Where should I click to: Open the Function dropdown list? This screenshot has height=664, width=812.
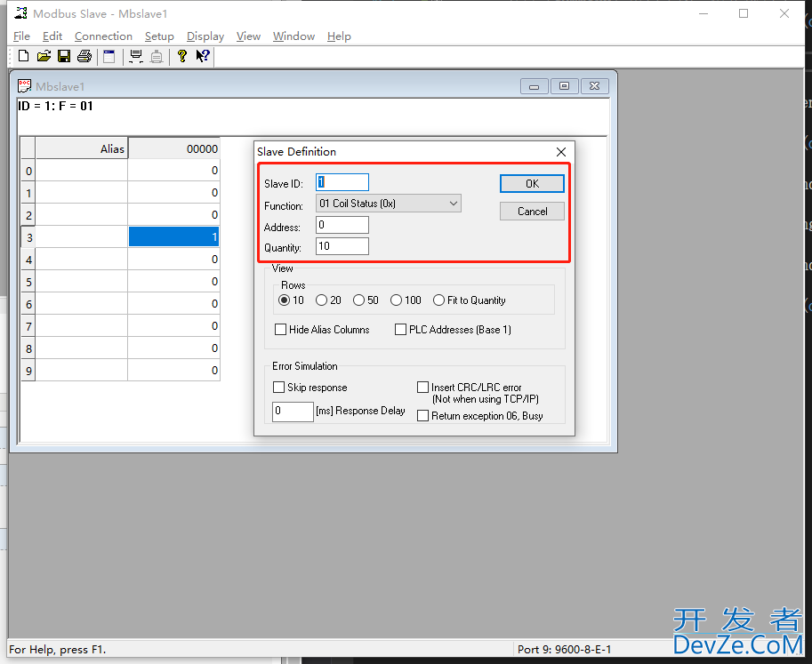pyautogui.click(x=389, y=204)
